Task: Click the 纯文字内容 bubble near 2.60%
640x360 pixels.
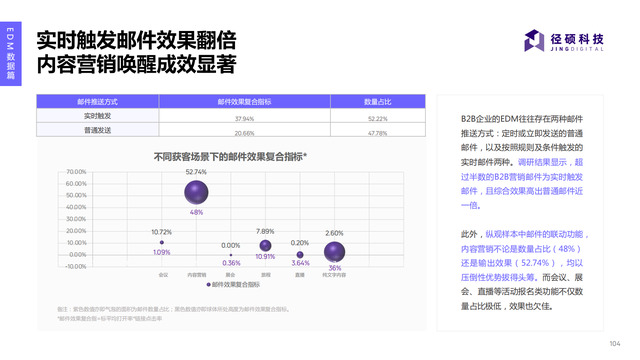Action: click(334, 252)
